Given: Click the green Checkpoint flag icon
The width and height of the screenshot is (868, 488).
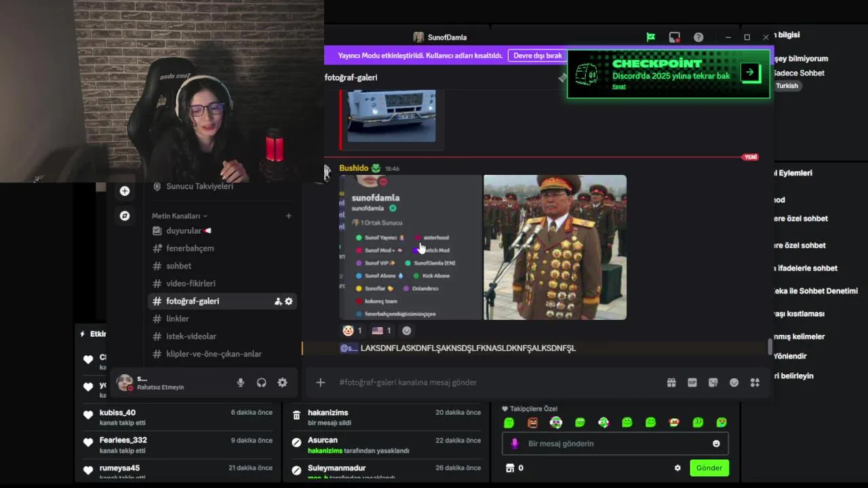Looking at the screenshot, I should [x=651, y=37].
